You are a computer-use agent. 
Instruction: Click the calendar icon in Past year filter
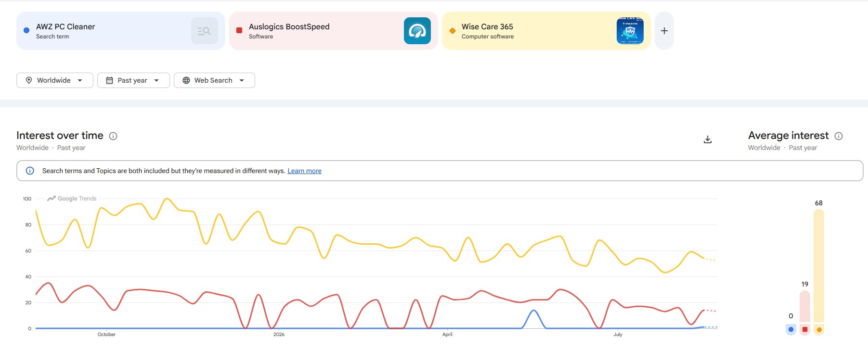[x=109, y=80]
